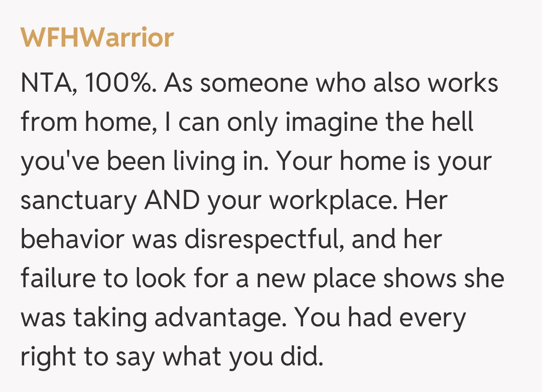Screen dimensions: 542x392
Task: Open the WFHWarrior user profile link
Action: point(97,38)
